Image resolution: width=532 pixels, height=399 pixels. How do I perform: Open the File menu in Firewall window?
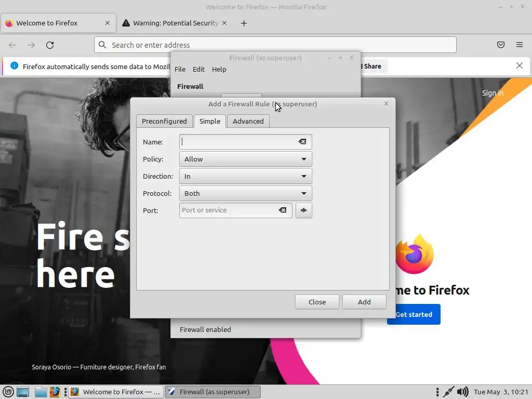[x=180, y=69]
